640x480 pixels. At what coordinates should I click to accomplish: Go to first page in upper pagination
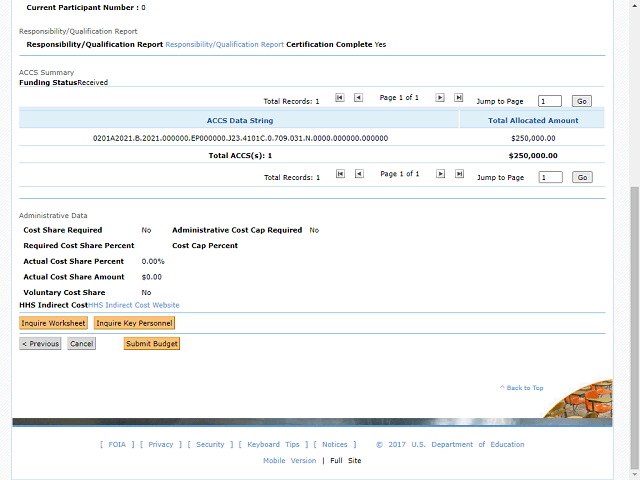coord(340,98)
